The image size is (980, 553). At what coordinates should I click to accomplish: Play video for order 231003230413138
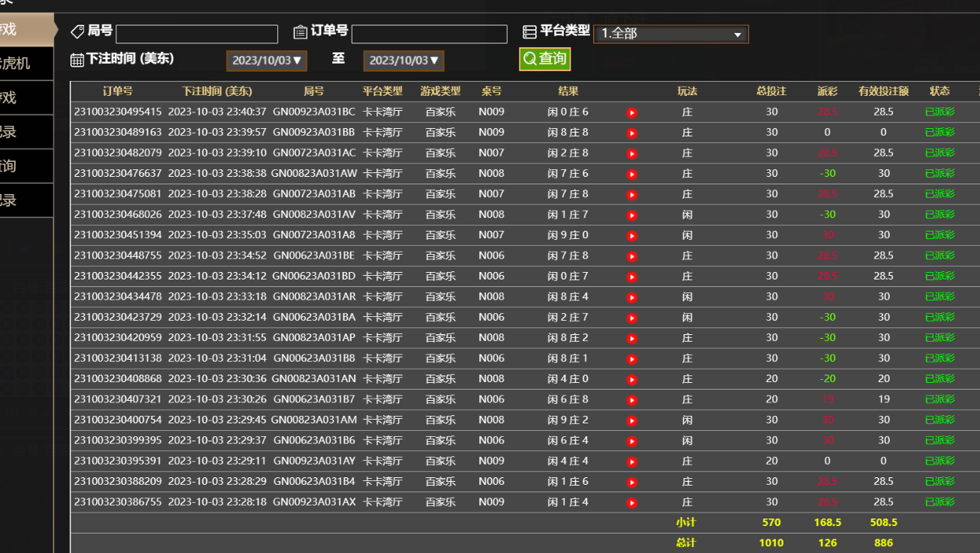click(x=632, y=360)
